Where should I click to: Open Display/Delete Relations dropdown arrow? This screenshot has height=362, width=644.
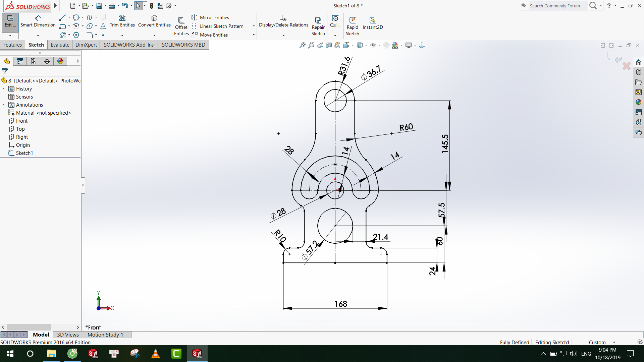[283, 36]
